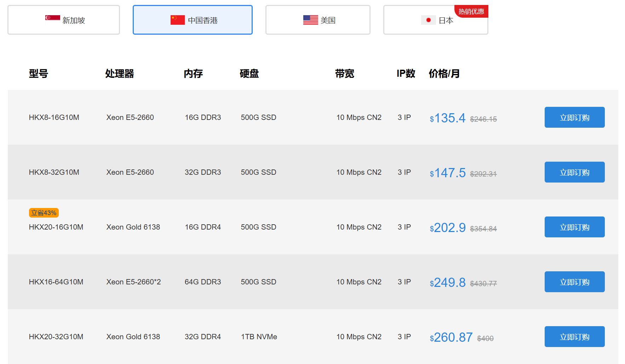625x364 pixels.
Task: Click the red 热销优惠 badge
Action: [x=471, y=11]
